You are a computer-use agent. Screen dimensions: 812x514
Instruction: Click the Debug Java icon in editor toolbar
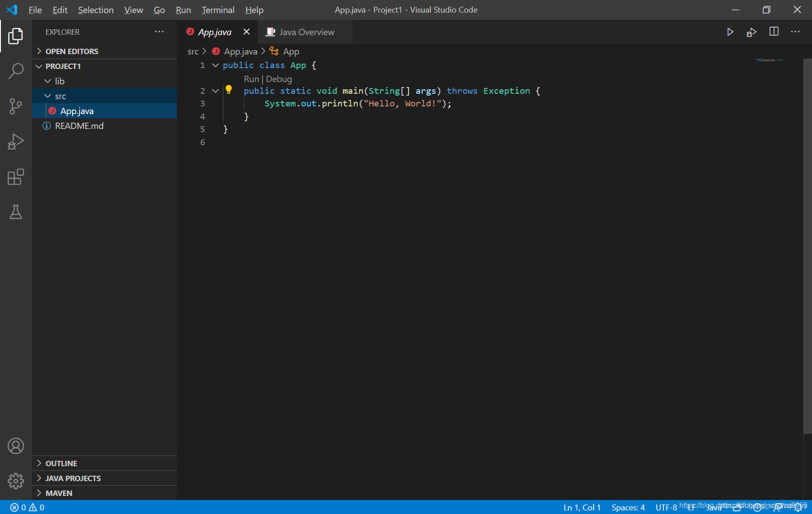(751, 32)
